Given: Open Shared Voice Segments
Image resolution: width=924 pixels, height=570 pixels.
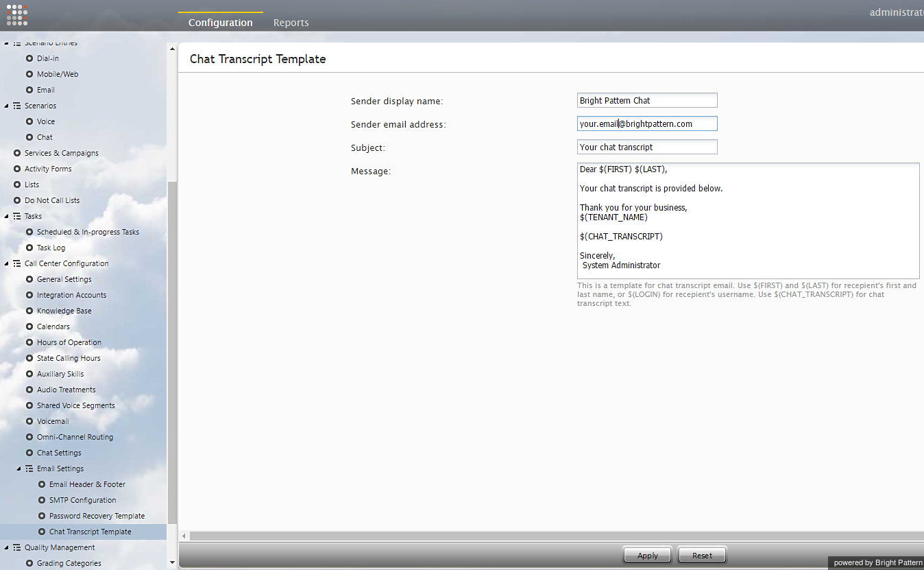Looking at the screenshot, I should coord(75,405).
